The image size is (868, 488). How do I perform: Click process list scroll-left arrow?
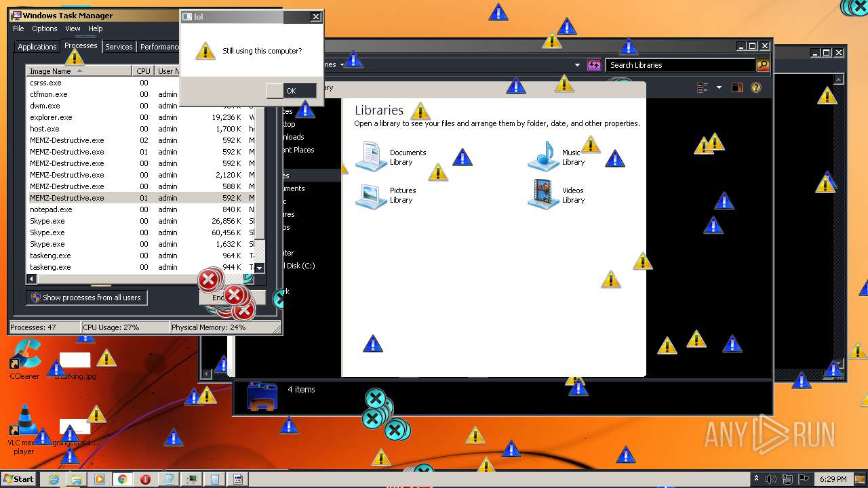[x=32, y=279]
